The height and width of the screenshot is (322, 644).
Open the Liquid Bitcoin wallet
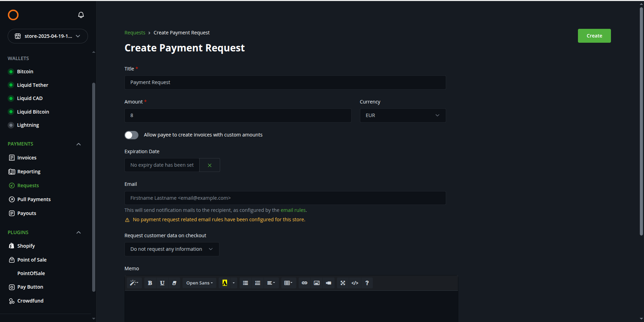33,112
